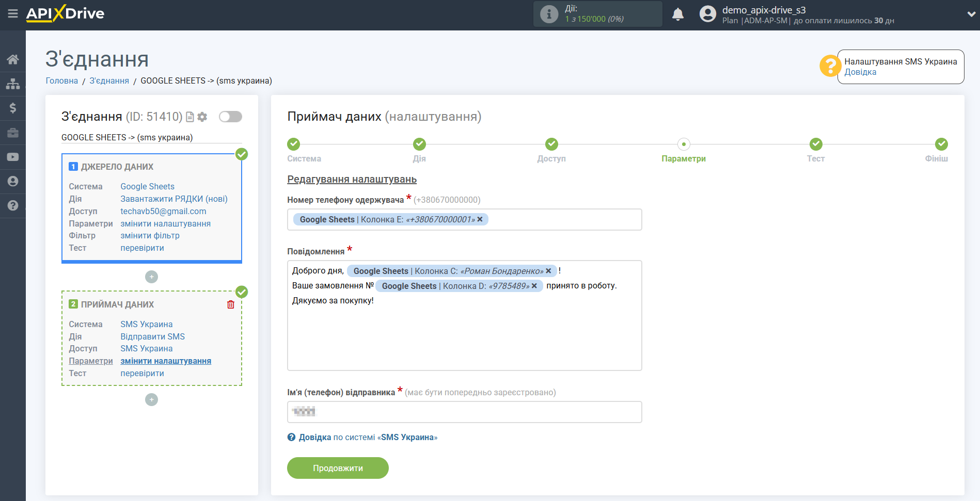
Task: Open the home sidebar icon
Action: (13, 59)
